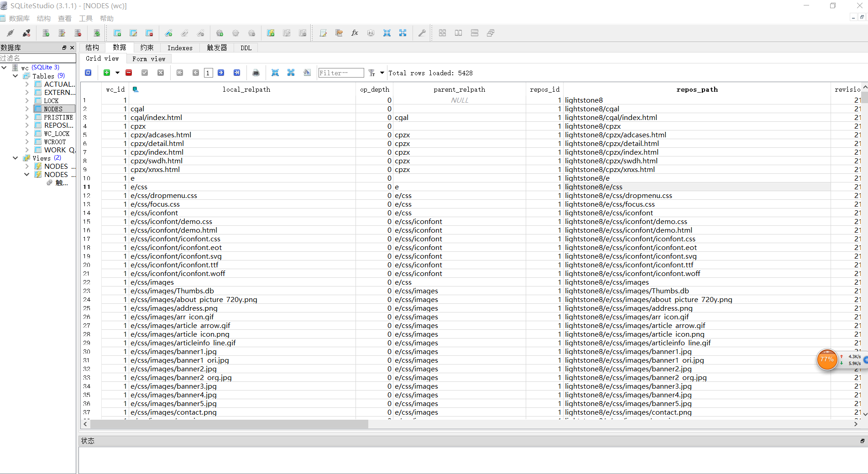
Task: Sort by the repos_path column header
Action: (x=696, y=89)
